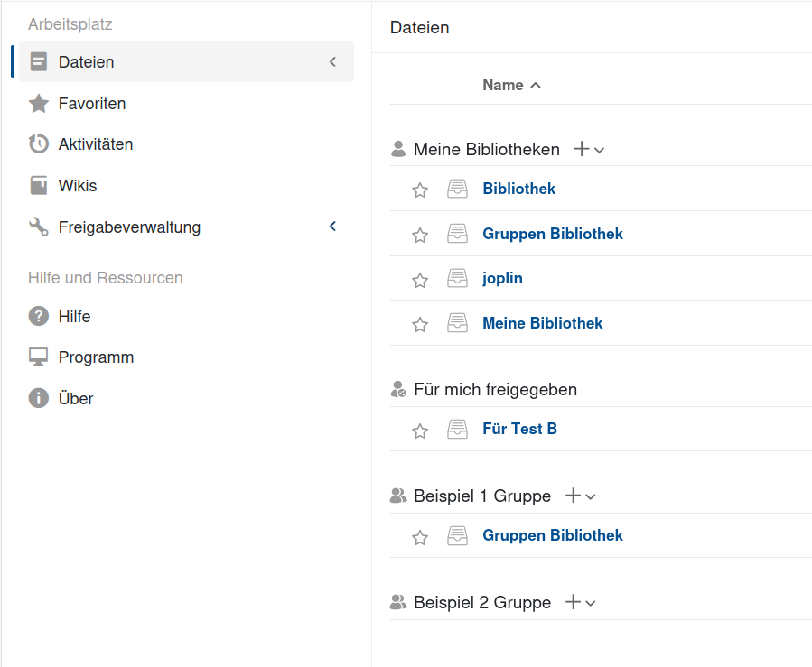Reverse sorting with the Name column arrow
Screen dimensions: 812x667
(x=535, y=84)
